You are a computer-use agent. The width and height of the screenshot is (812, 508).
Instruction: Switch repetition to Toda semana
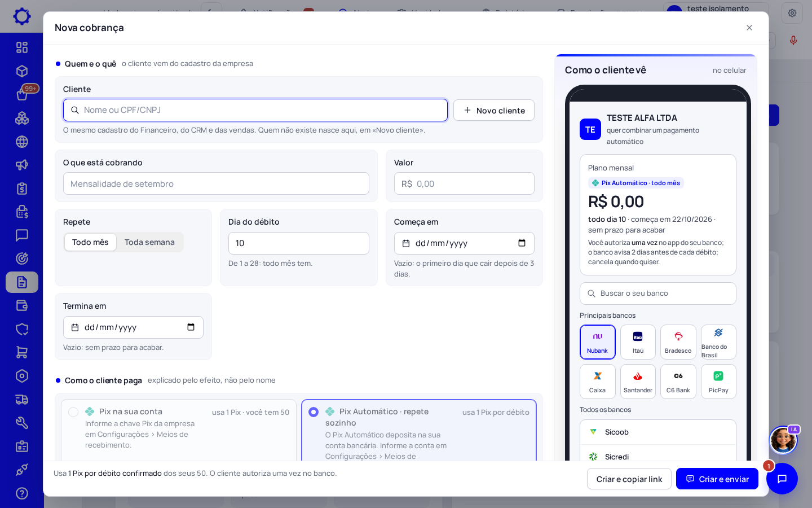149,242
